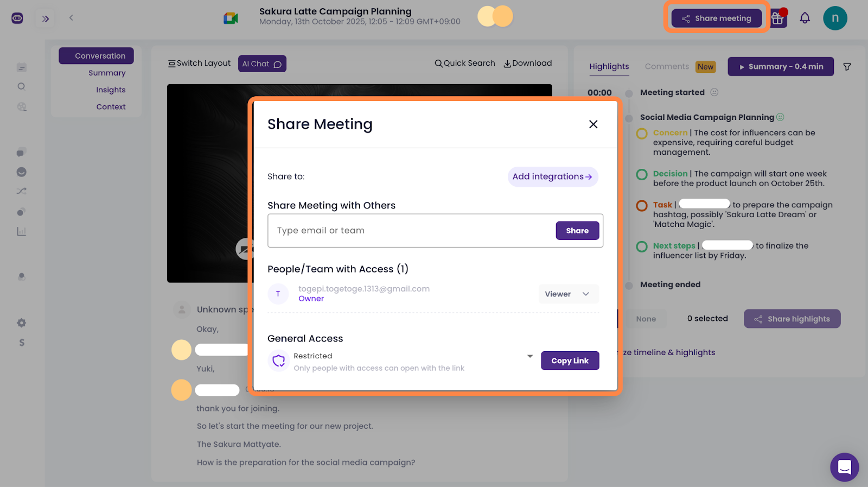Open the user avatar menu

tap(834, 18)
